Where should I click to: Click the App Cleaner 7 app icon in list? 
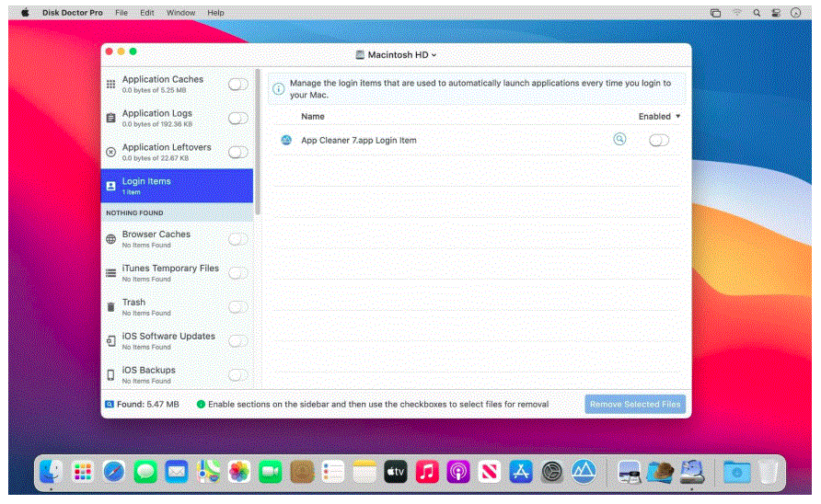[x=286, y=140]
